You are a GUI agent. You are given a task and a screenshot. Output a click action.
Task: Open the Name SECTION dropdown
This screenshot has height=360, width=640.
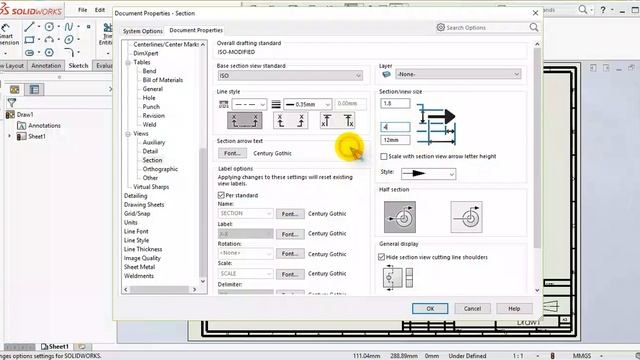click(x=245, y=213)
